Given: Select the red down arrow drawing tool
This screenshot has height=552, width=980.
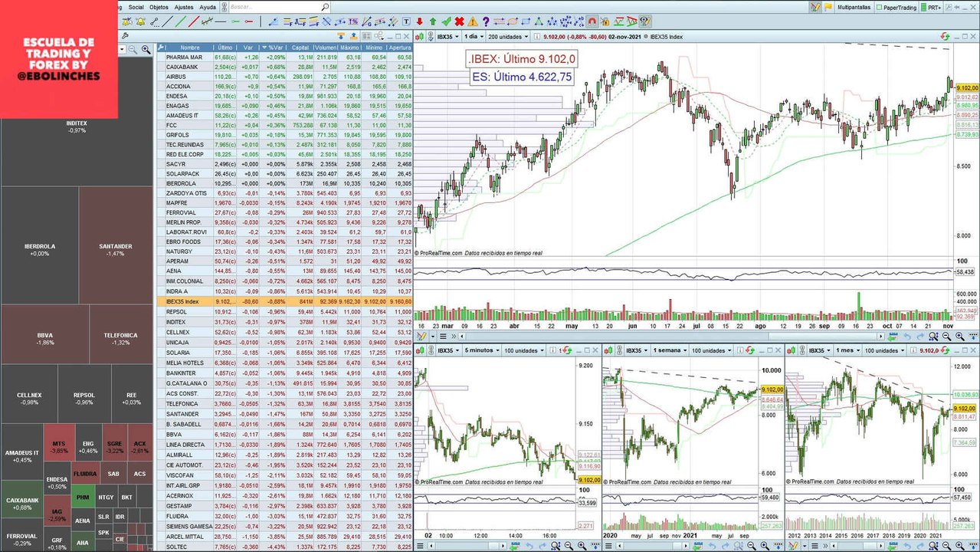Looking at the screenshot, I should click(419, 21).
